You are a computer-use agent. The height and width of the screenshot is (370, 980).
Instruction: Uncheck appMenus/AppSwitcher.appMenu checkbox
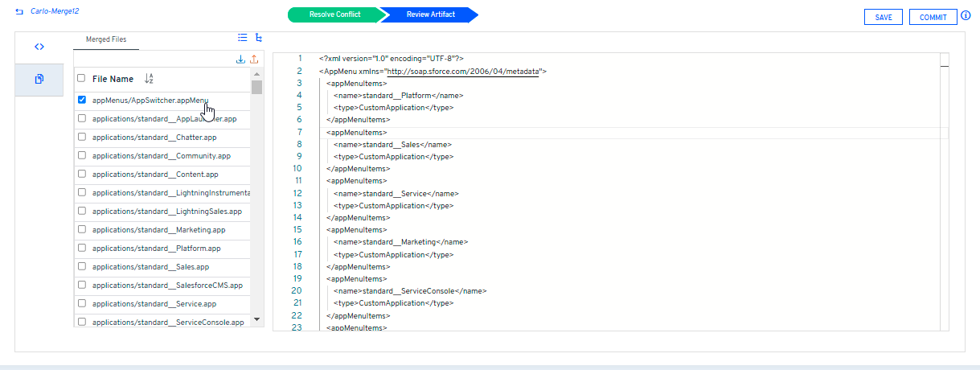[81, 101]
